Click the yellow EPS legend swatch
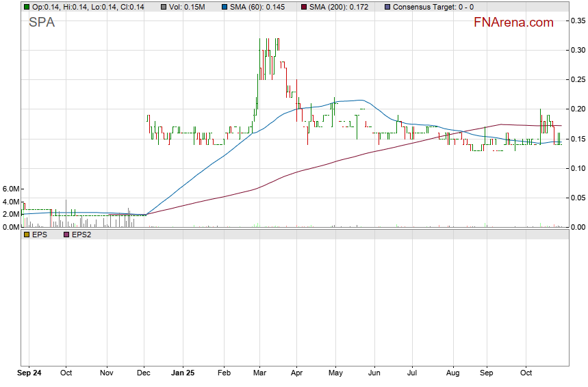This screenshot has width=588, height=387. 26,235
